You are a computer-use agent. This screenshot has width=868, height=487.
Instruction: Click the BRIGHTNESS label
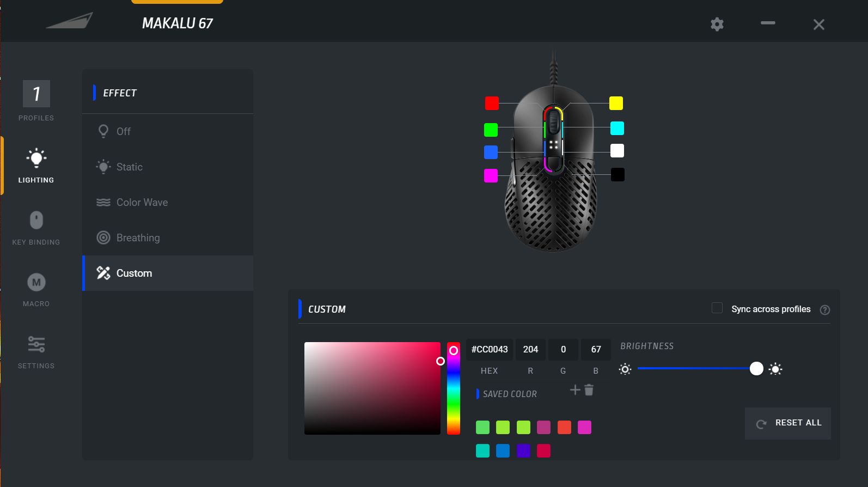coord(647,346)
